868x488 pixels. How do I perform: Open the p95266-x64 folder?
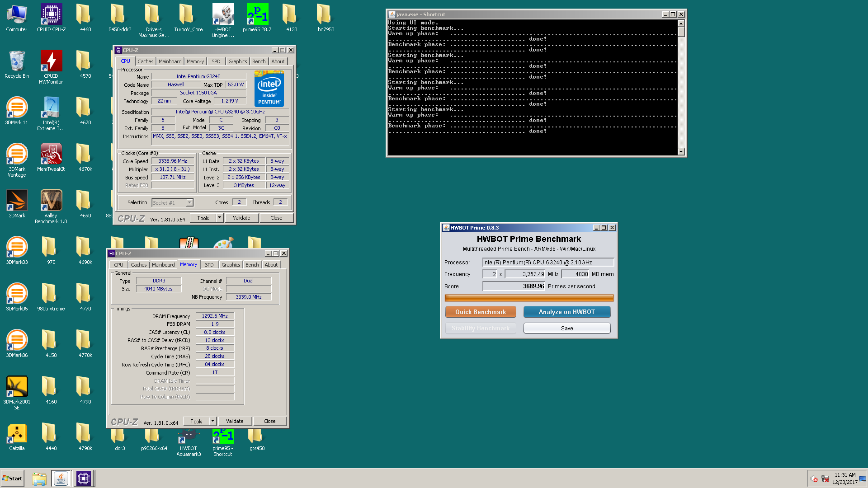154,441
